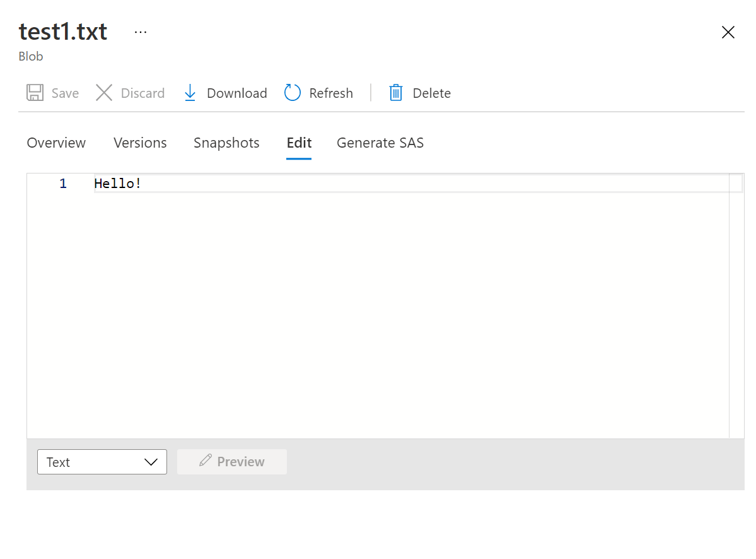
Task: Open the Generate SAS tab
Action: pos(380,143)
